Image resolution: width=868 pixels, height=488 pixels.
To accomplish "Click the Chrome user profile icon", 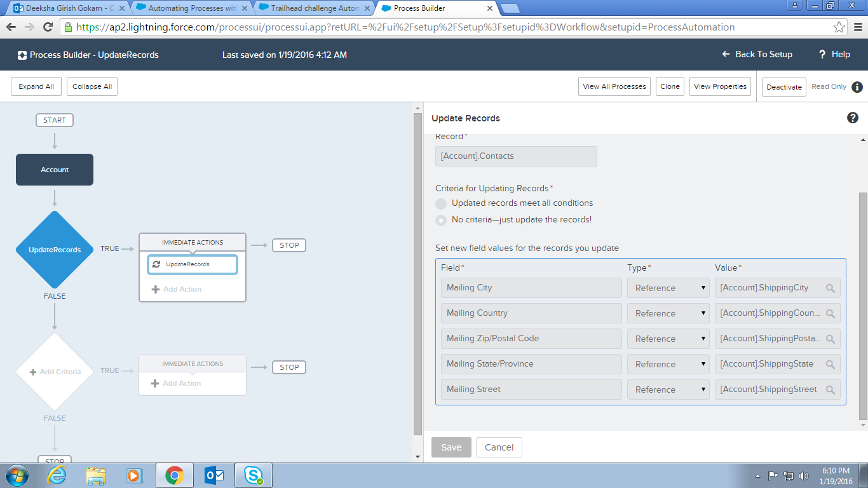I will (x=794, y=5).
